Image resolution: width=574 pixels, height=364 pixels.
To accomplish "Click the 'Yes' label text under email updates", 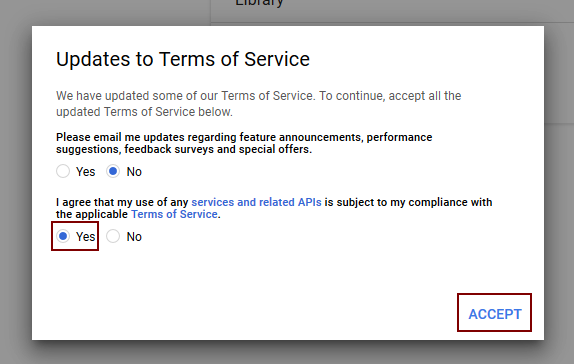I will click(85, 171).
